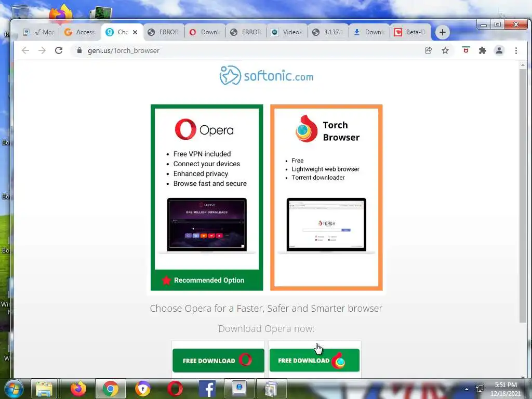View site security lock info
Image resolution: width=532 pixels, height=399 pixels.
point(79,50)
